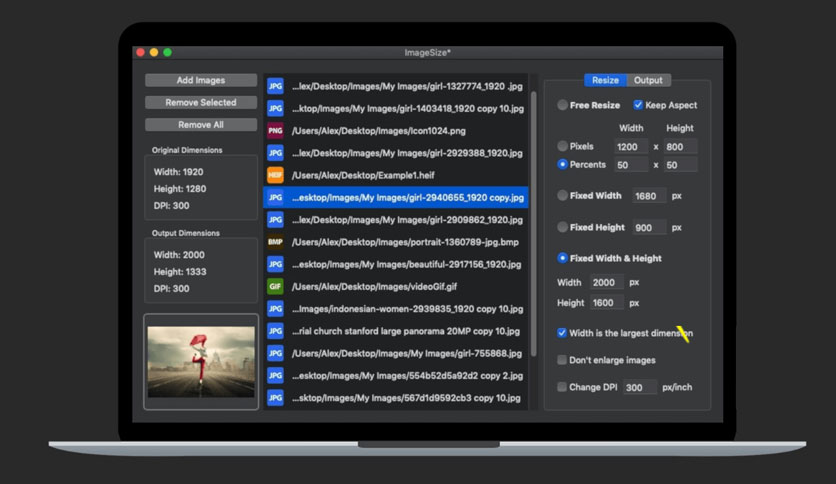The height and width of the screenshot is (484, 836).
Task: Enable Don't enlarge images checkbox
Action: [561, 360]
